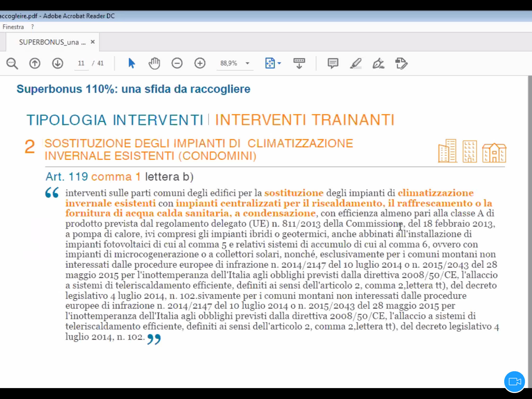Switch to the SUPERBONUS_una document tab
Viewport: 532px width, 399px height.
[52, 42]
